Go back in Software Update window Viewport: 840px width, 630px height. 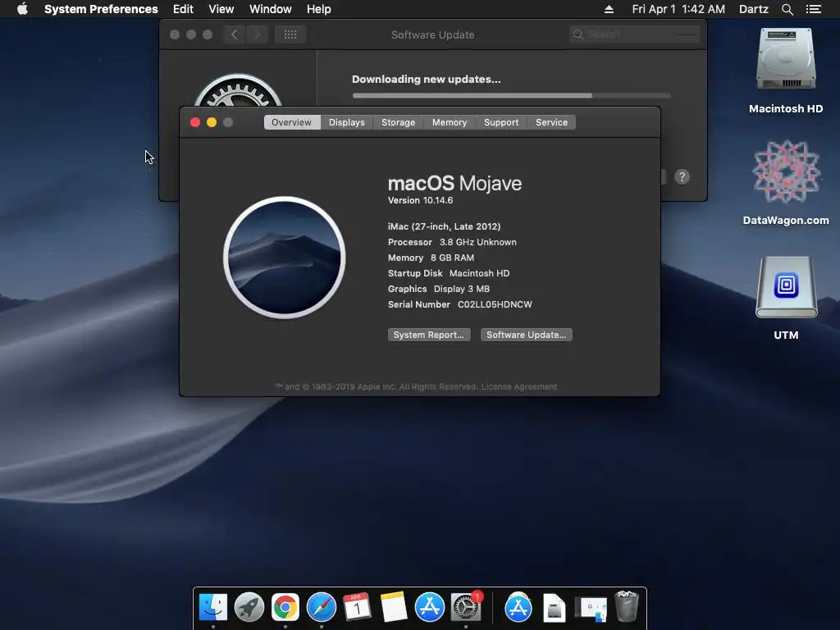234,34
